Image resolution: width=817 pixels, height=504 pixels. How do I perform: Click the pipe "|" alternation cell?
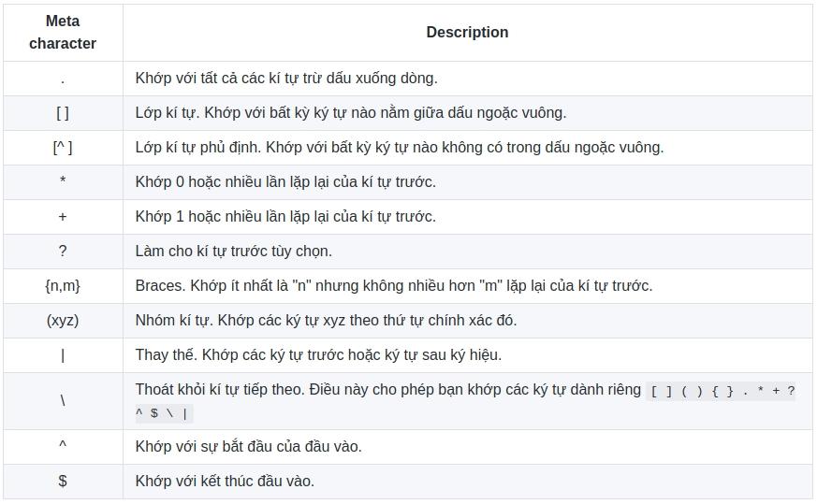click(x=63, y=355)
